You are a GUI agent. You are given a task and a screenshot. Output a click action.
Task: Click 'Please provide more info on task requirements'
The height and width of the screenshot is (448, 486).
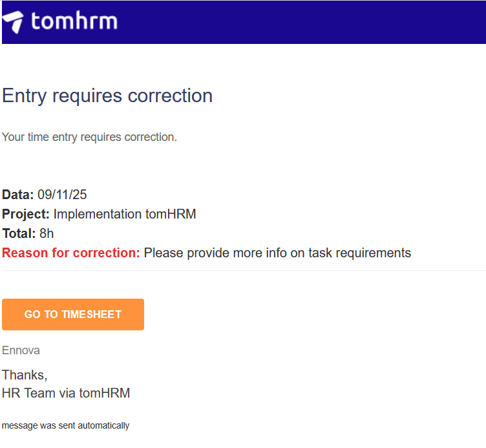click(x=277, y=253)
